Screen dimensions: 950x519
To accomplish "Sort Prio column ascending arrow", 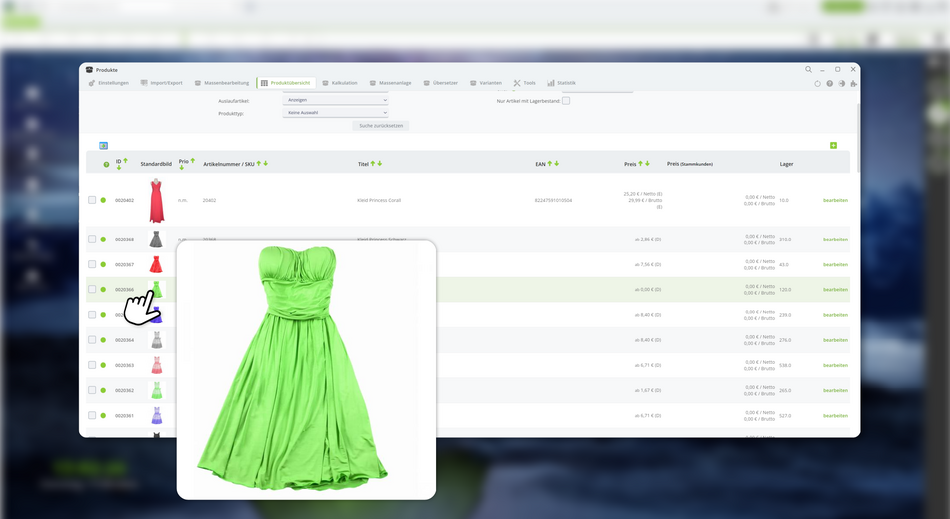I will [193, 160].
